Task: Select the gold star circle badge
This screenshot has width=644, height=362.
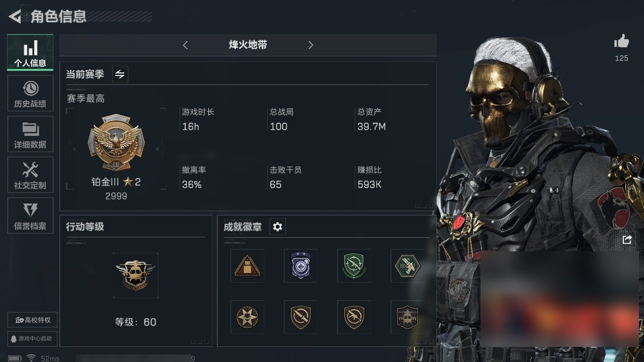Action: 248,317
